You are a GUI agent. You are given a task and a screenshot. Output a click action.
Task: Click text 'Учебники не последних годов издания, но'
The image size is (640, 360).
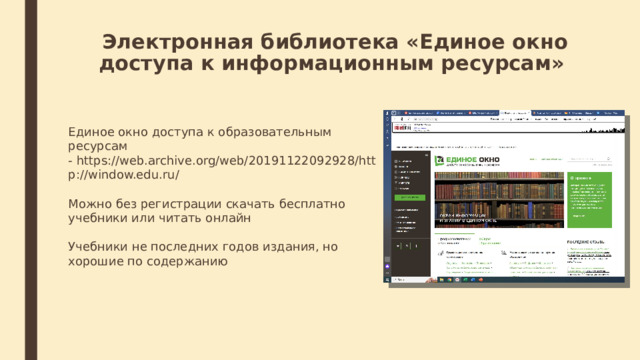203,247
